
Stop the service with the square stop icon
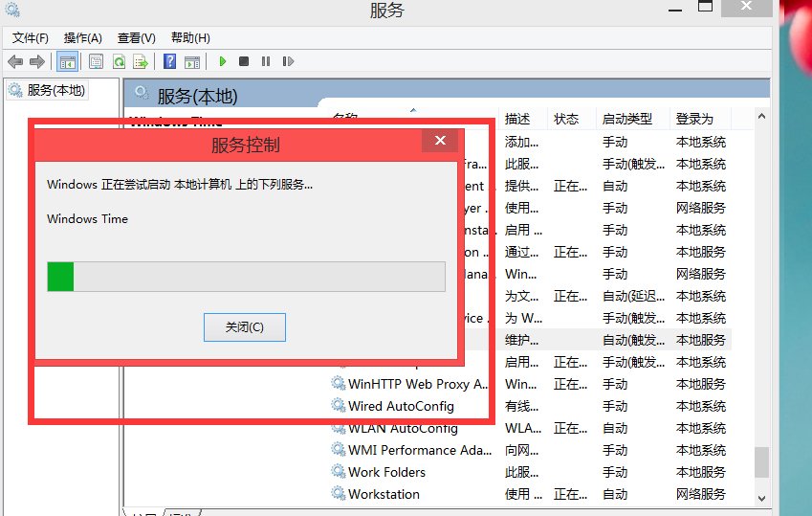coord(244,61)
